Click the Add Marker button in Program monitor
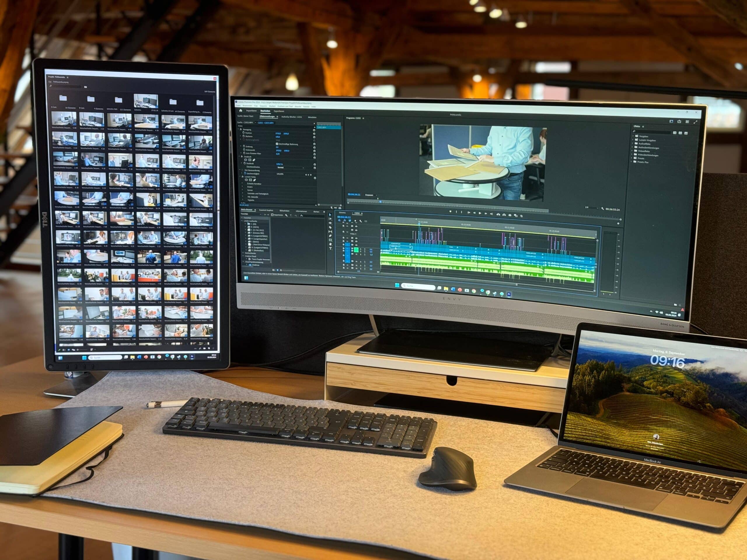747x560 pixels. click(x=451, y=212)
